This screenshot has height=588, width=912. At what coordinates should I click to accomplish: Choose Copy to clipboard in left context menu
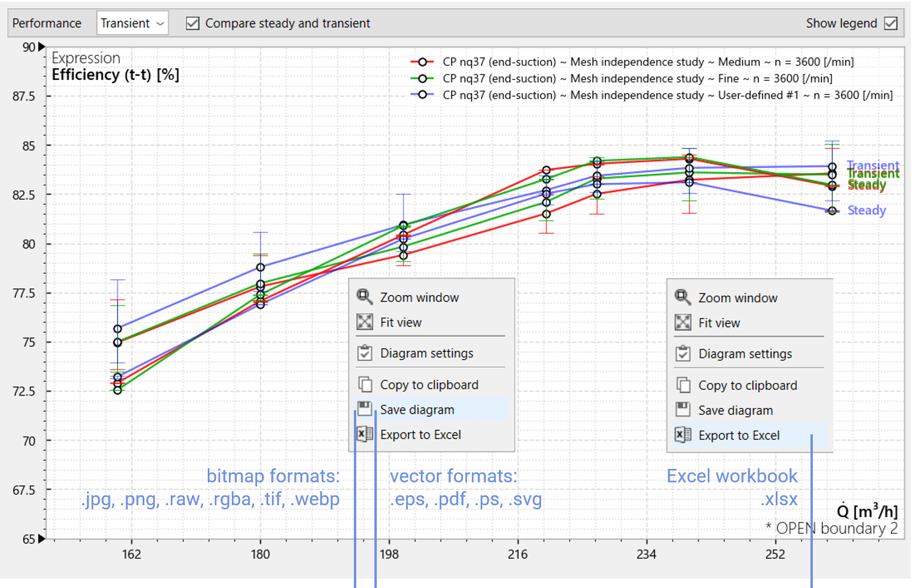[x=432, y=384]
